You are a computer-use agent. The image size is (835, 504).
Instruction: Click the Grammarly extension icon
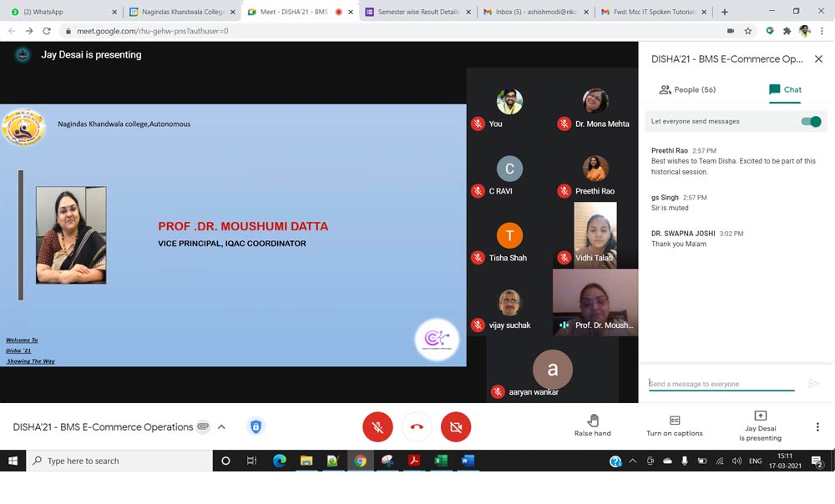point(770,31)
